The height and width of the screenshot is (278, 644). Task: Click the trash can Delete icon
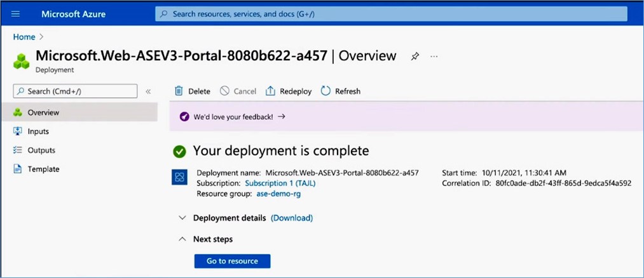[179, 91]
